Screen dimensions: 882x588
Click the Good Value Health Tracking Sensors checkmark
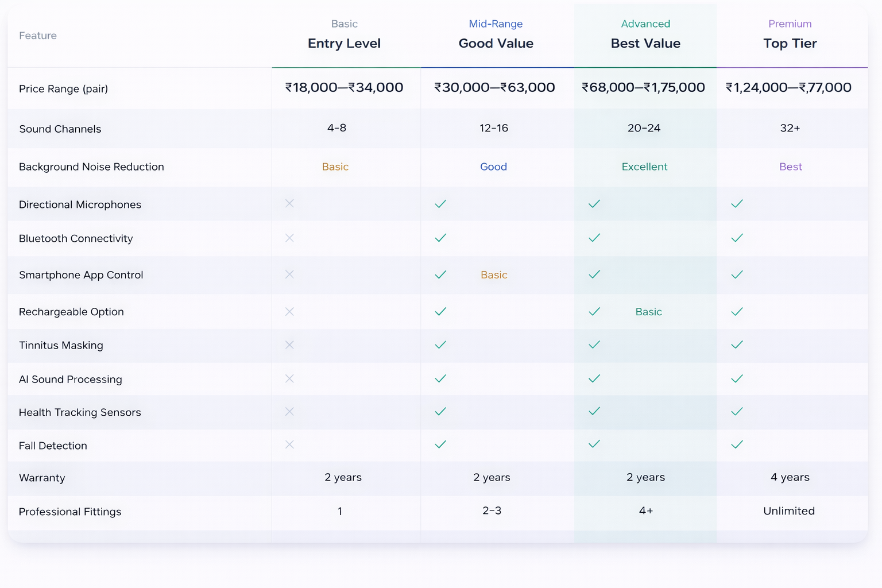click(440, 411)
